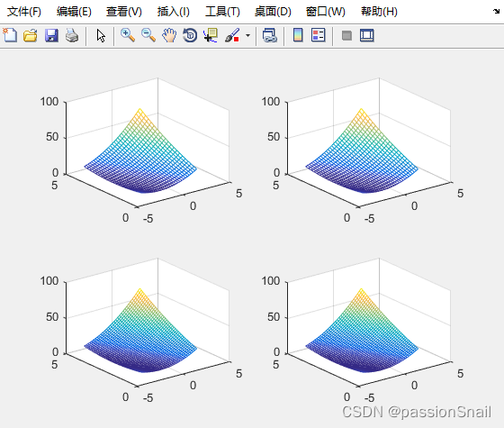Click the Link Plot toolbar button
The width and height of the screenshot is (504, 428).
(270, 35)
